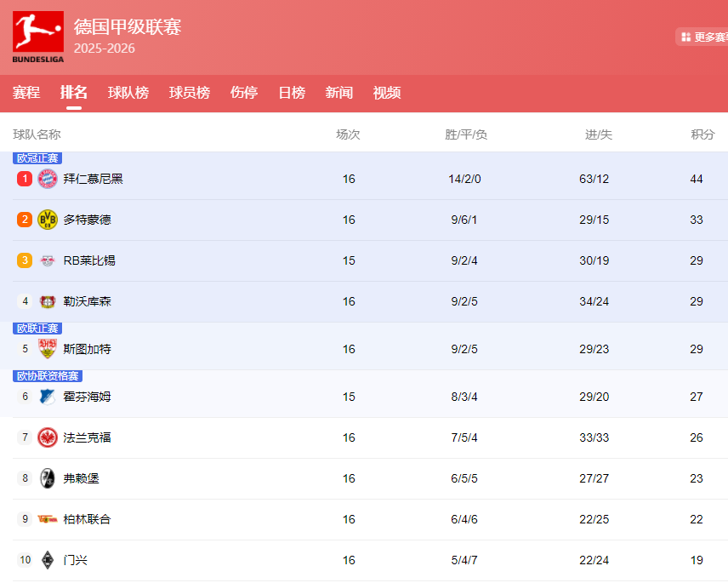Click RB Leipzig's 30/19 goals cell
The width and height of the screenshot is (728, 583).
click(x=594, y=260)
